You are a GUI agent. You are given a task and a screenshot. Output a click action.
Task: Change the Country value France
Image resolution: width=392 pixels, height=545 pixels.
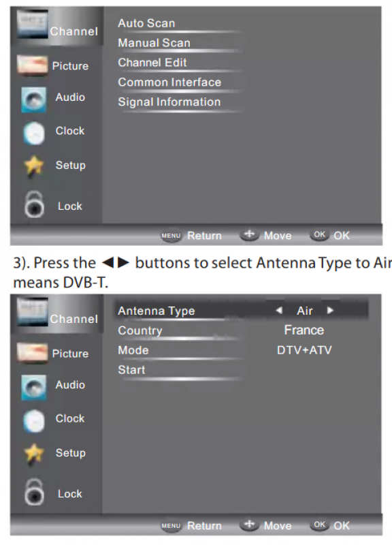304,330
